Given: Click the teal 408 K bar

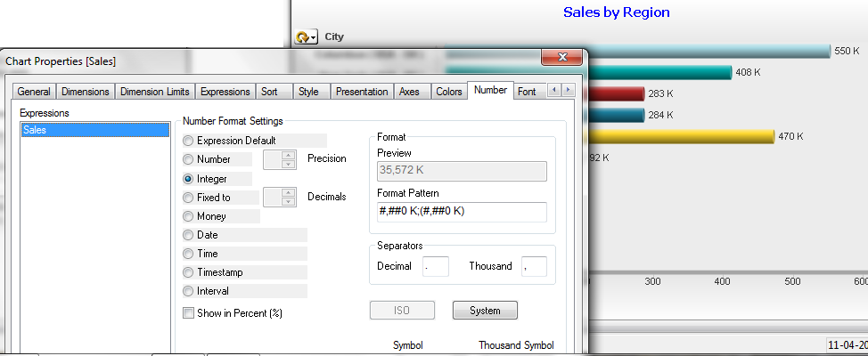Looking at the screenshot, I should tap(659, 72).
